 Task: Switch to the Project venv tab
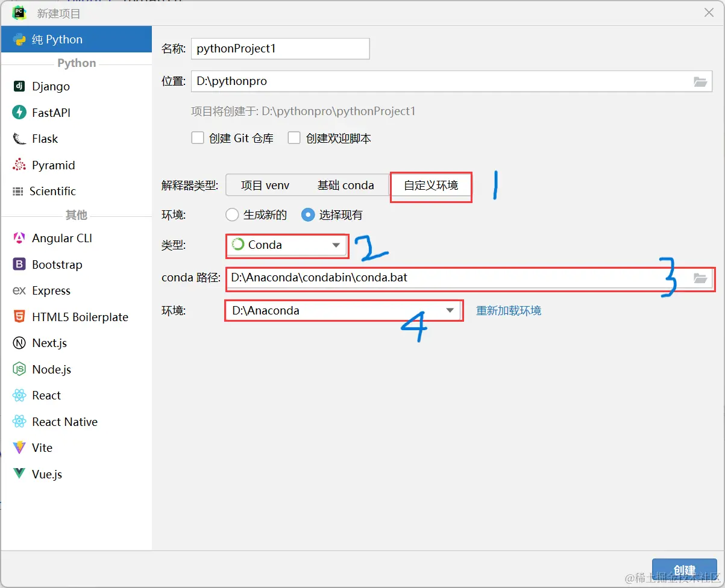pyautogui.click(x=265, y=186)
